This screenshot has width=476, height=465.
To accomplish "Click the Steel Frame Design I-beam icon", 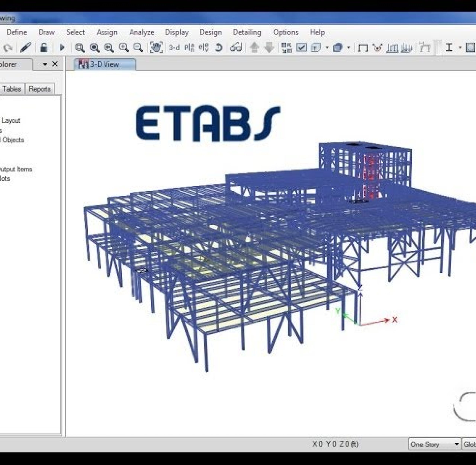I will point(449,48).
